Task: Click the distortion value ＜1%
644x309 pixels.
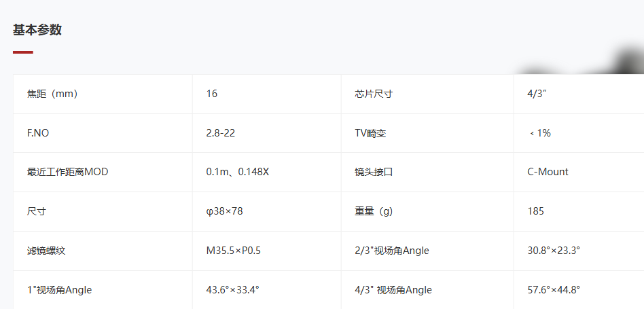Action: pyautogui.click(x=539, y=133)
